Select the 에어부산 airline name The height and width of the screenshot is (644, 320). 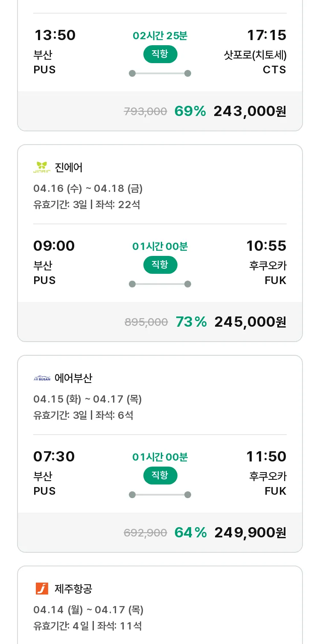point(73,378)
